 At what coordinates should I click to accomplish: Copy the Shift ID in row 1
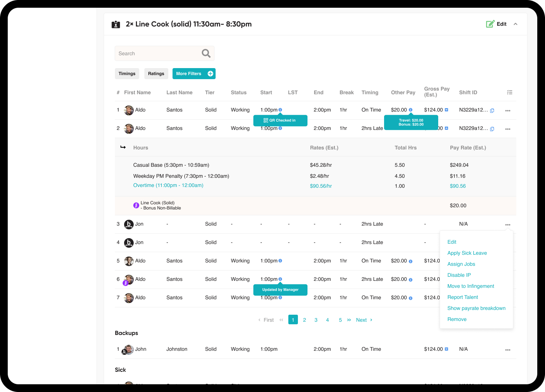492,110
